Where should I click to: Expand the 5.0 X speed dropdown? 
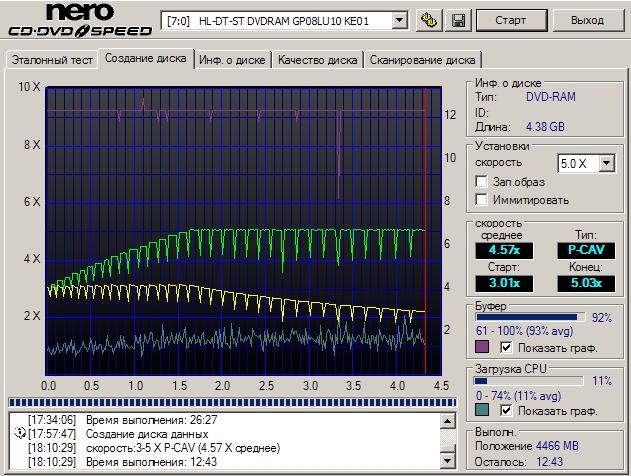click(x=606, y=163)
